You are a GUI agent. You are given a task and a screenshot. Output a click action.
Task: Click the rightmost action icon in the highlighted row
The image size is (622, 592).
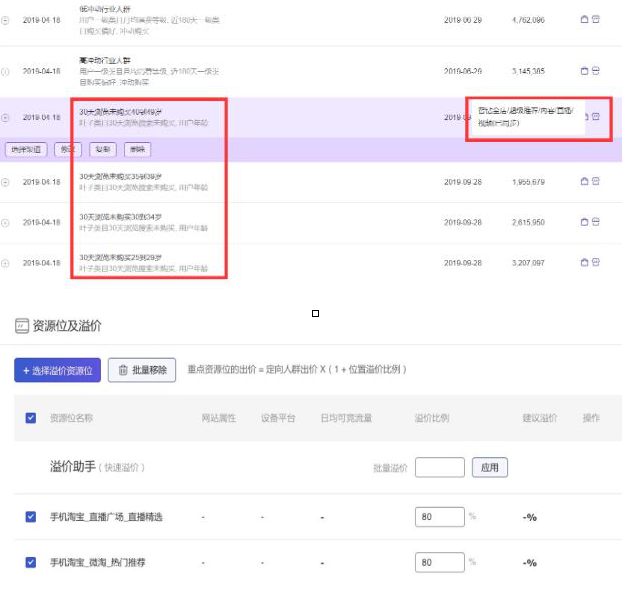point(596,117)
